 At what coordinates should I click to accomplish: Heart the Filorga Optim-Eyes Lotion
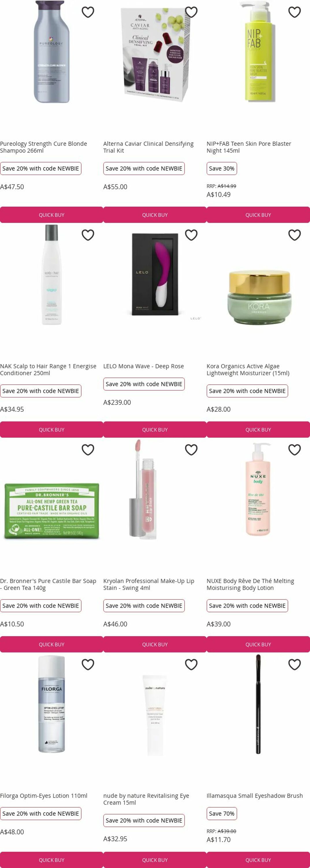coord(88,664)
